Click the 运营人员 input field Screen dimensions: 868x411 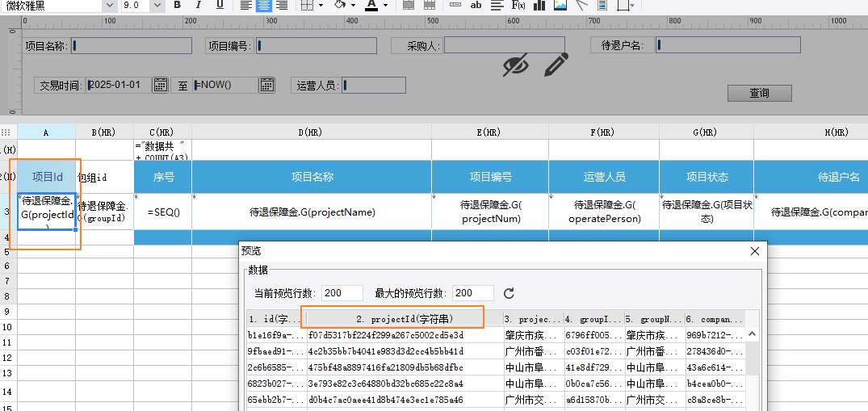pyautogui.click(x=374, y=86)
